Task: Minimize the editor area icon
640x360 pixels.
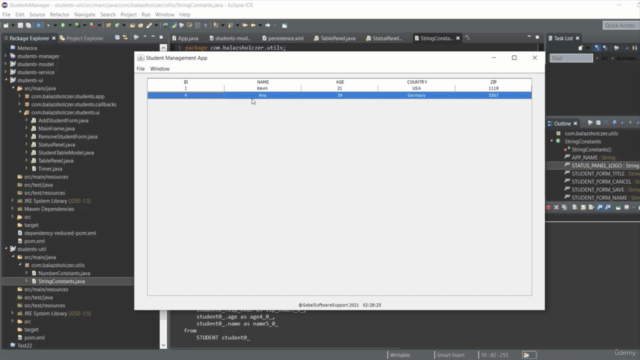Action: coord(529,37)
